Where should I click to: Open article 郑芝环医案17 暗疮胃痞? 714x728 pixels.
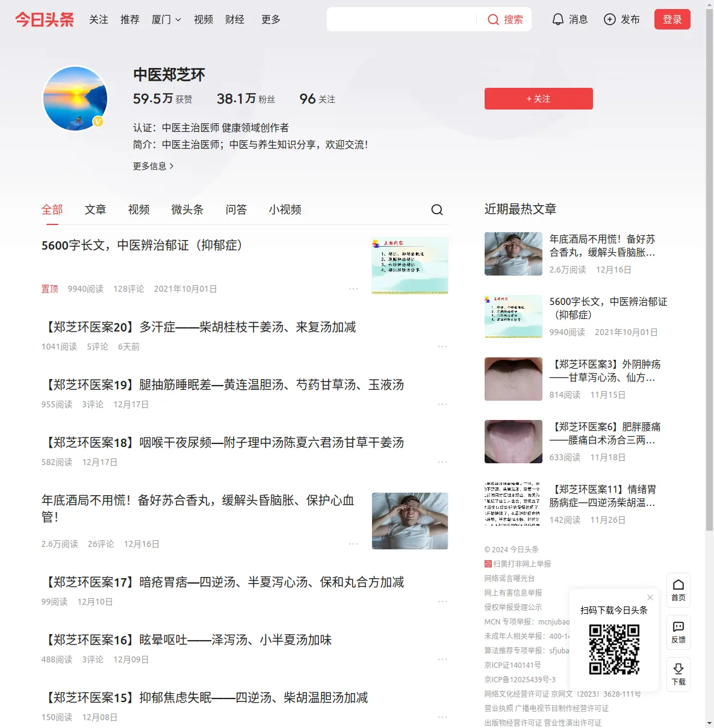click(223, 582)
